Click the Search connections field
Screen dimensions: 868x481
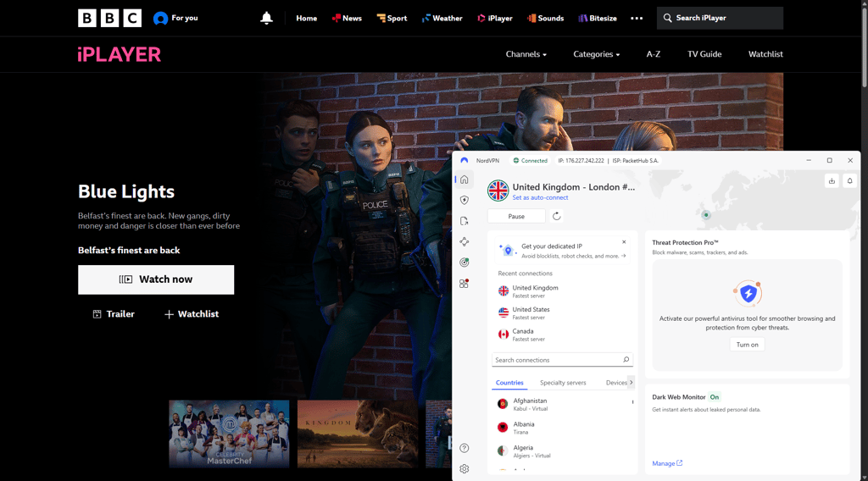pos(562,360)
